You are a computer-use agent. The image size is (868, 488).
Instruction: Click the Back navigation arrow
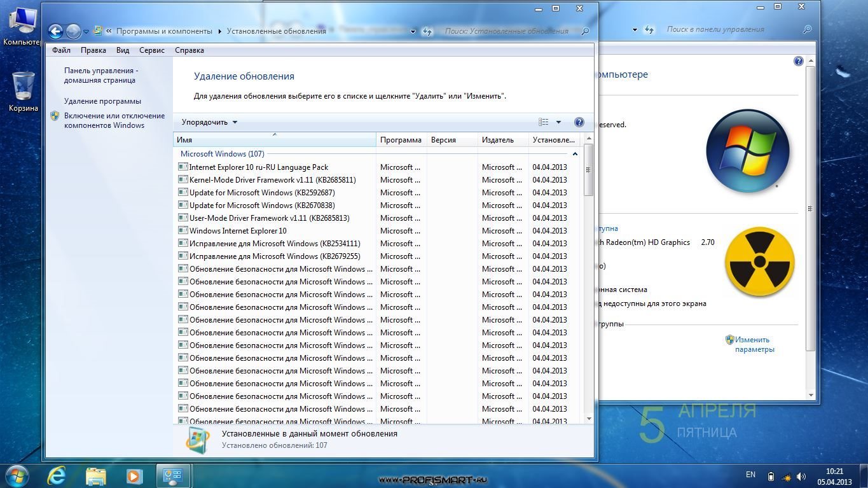pyautogui.click(x=56, y=31)
